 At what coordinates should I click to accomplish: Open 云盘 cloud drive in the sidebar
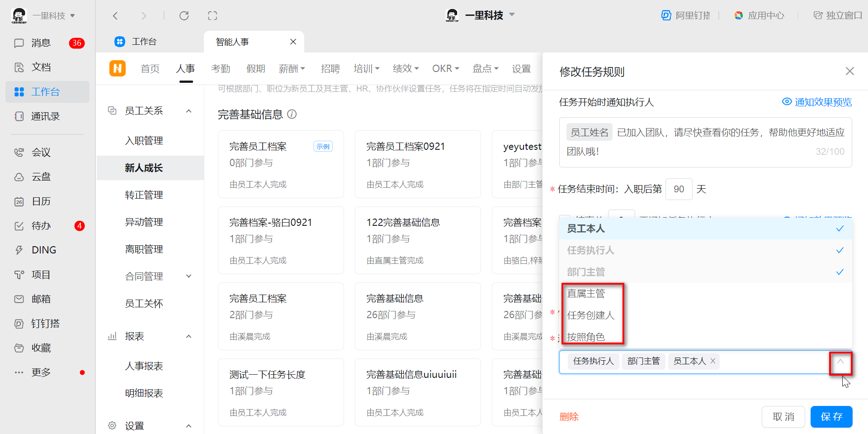(41, 177)
